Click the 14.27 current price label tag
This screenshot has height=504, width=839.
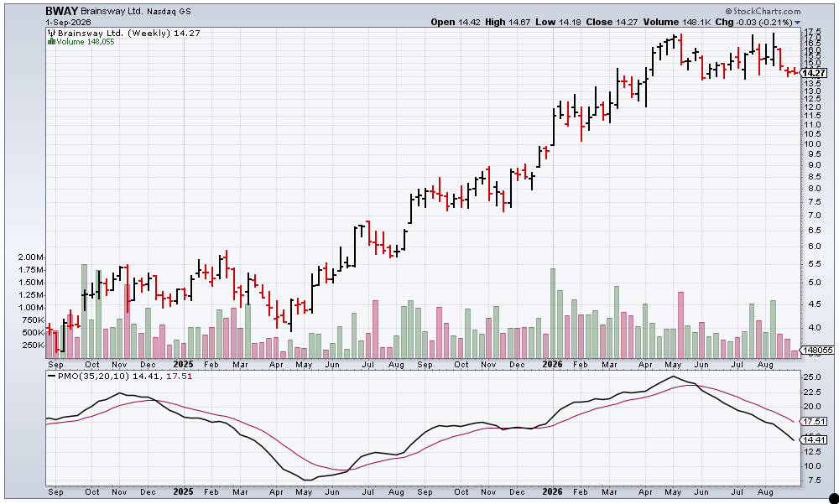(815, 73)
